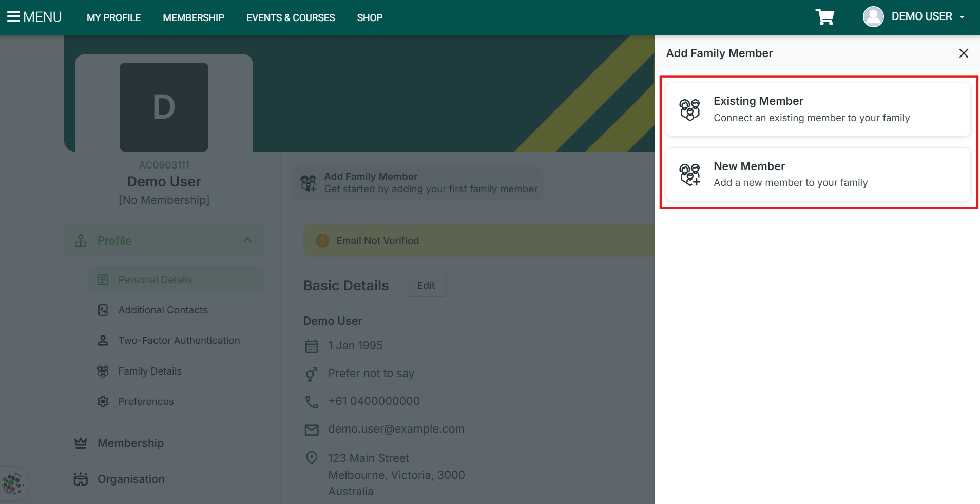Screen dimensions: 980x504
Task: Open the Membership top menu
Action: 194,17
